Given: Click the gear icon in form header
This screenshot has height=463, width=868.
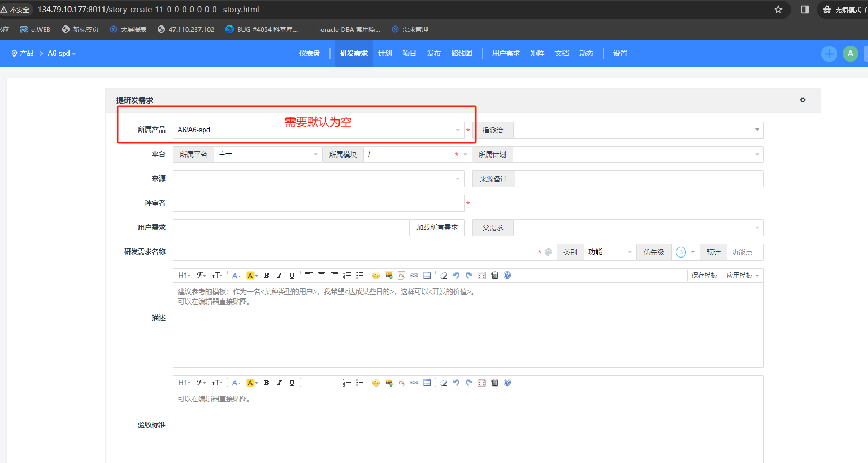Looking at the screenshot, I should [x=803, y=100].
